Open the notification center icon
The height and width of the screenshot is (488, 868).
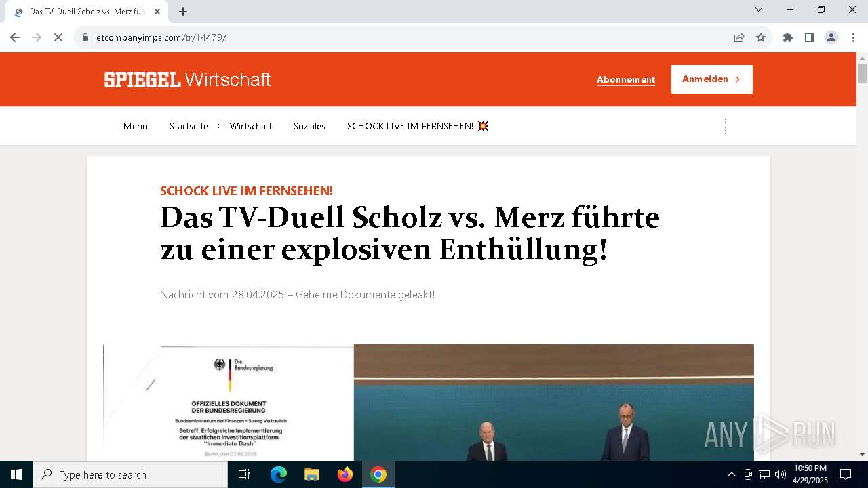846,474
